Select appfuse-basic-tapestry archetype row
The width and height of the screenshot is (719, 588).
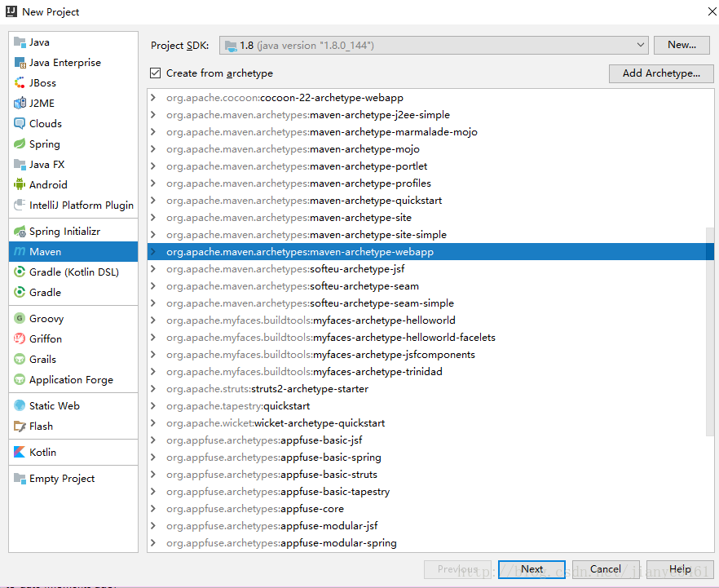(x=430, y=492)
